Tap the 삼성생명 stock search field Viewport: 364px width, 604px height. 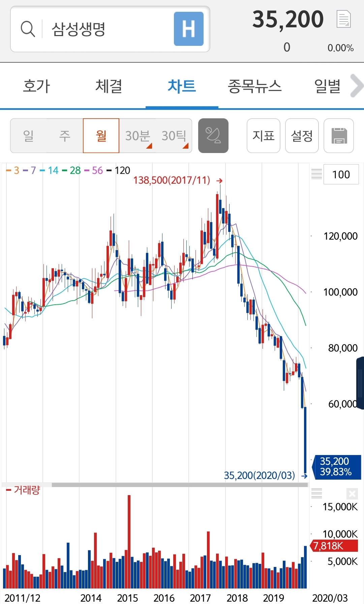pos(110,29)
